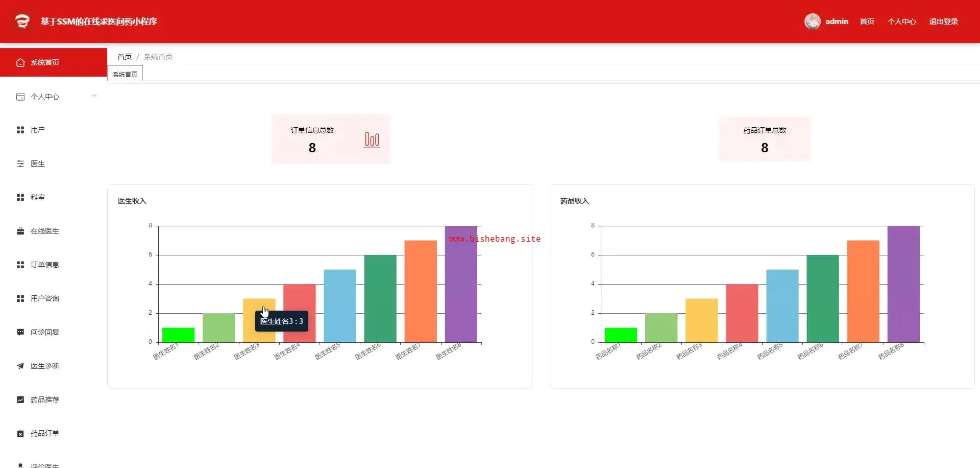This screenshot has height=468, width=980.
Task: Open 个人中心 from the top header
Action: point(902,21)
